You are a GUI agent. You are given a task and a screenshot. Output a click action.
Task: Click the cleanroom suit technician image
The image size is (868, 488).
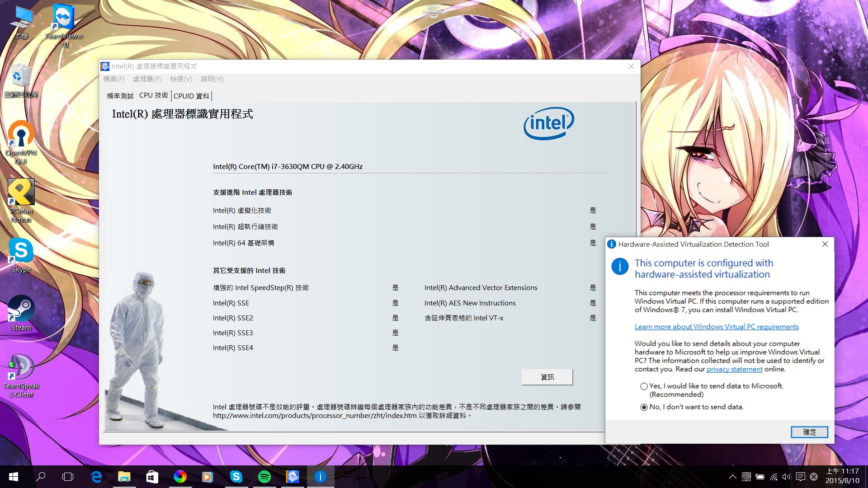coord(137,350)
